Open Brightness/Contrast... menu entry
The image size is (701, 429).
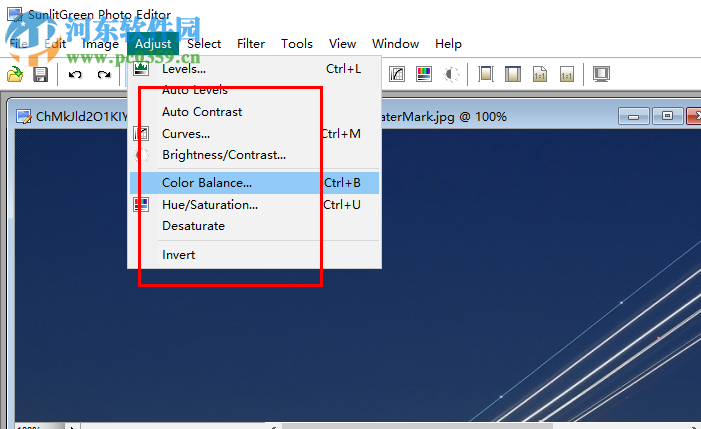coord(254,155)
